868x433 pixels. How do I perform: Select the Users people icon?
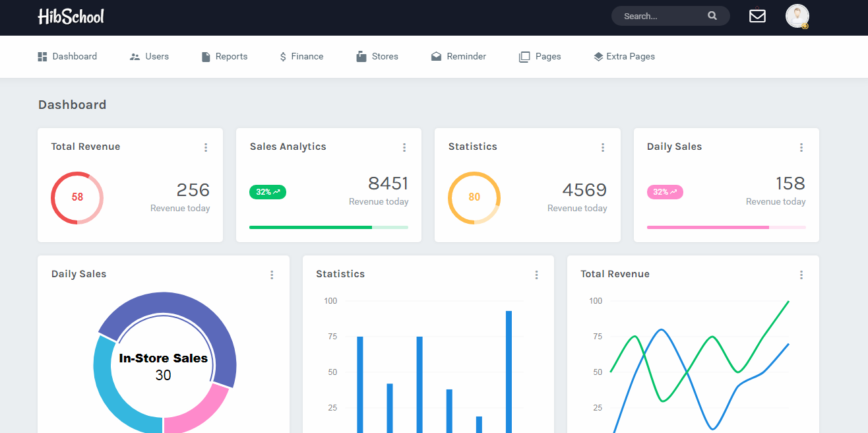click(x=134, y=56)
